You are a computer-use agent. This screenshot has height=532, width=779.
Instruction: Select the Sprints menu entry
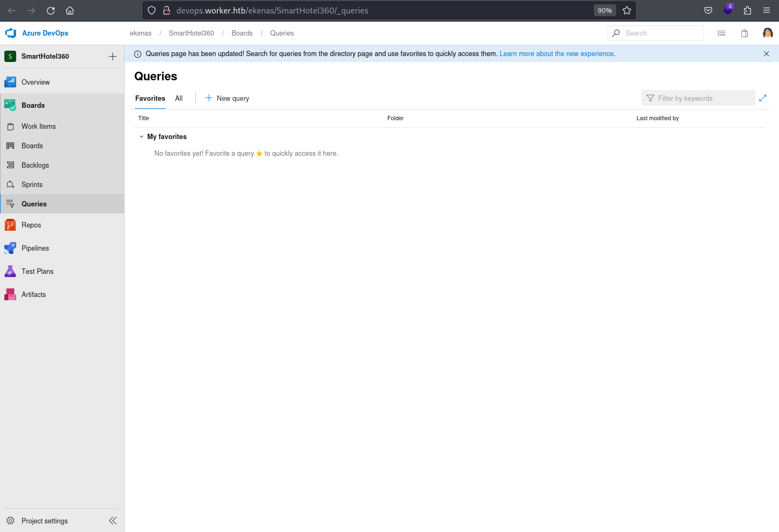coord(32,185)
